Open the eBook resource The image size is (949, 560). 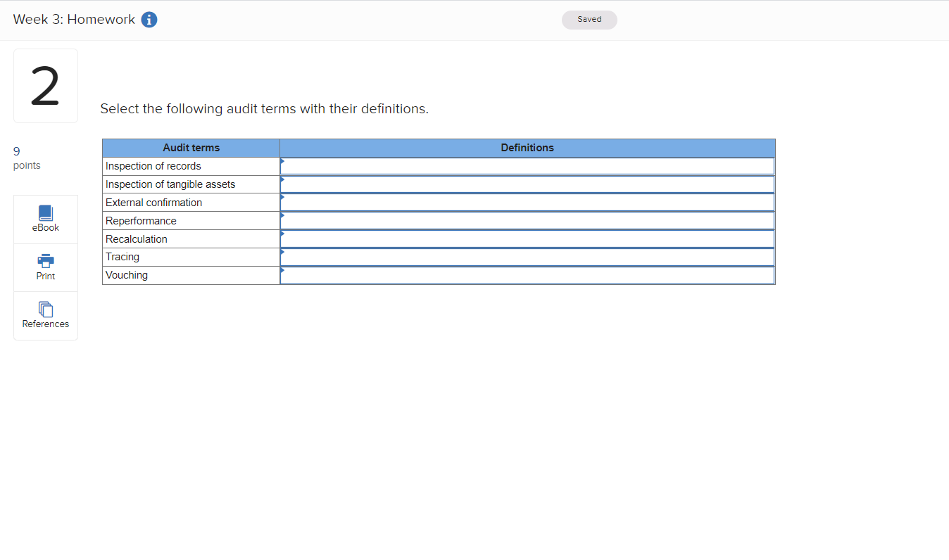point(45,218)
